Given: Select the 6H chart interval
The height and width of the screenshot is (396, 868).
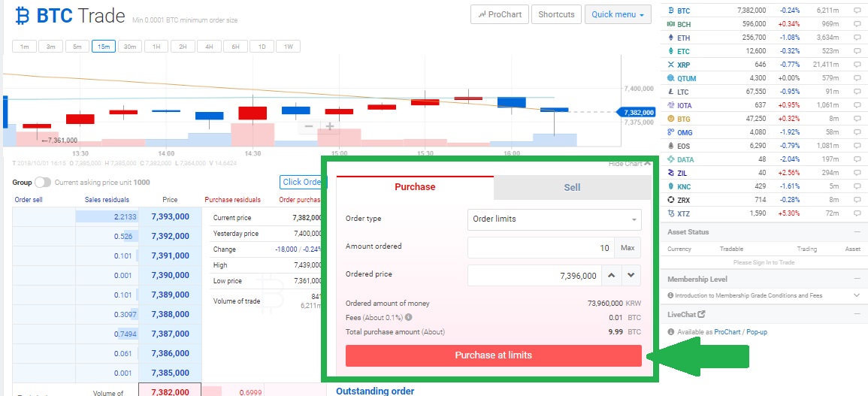Looking at the screenshot, I should click(x=235, y=47).
